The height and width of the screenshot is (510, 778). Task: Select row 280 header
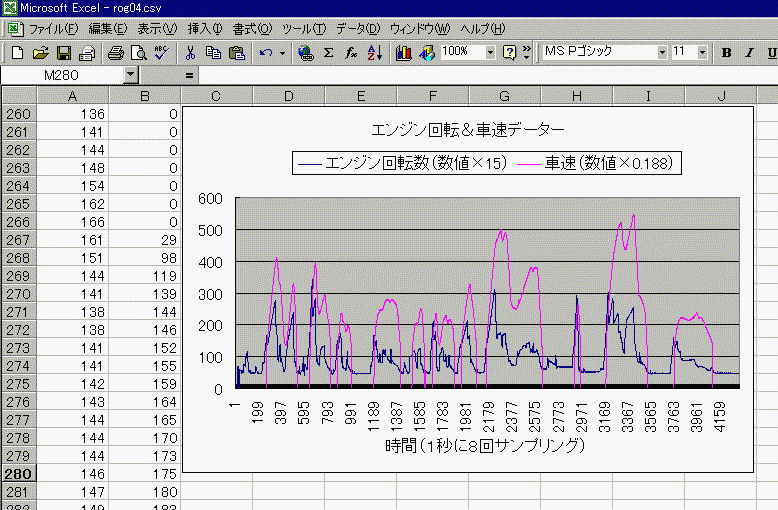[19, 474]
